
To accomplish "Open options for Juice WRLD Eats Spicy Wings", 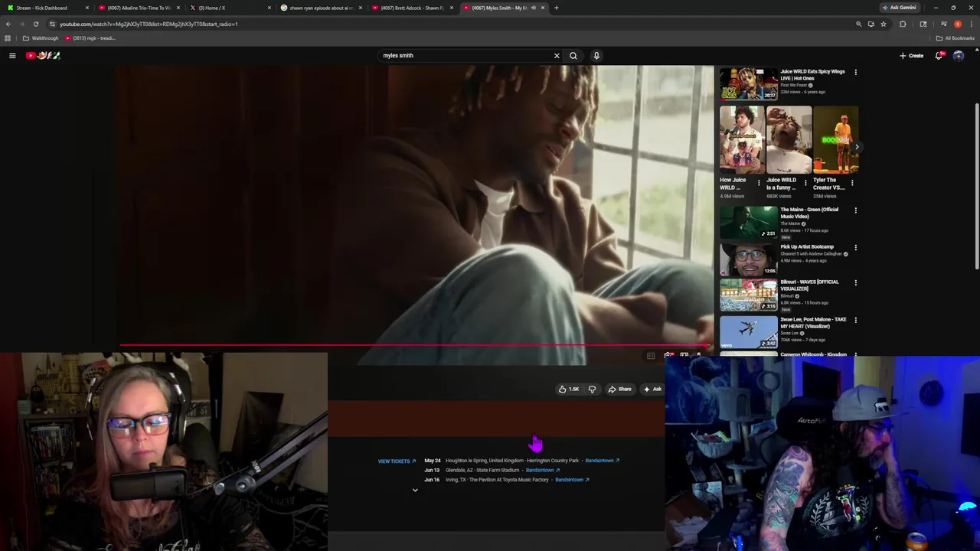I will point(856,72).
